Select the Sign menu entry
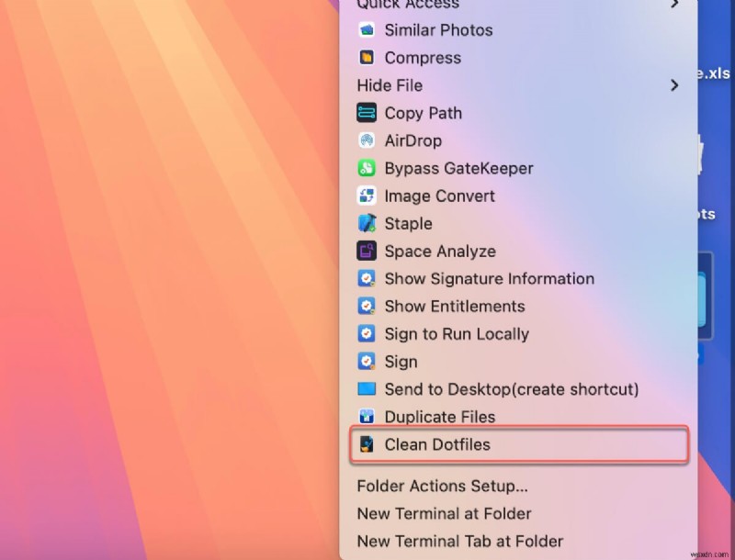Screen dimensions: 735x560 (x=518, y=362)
